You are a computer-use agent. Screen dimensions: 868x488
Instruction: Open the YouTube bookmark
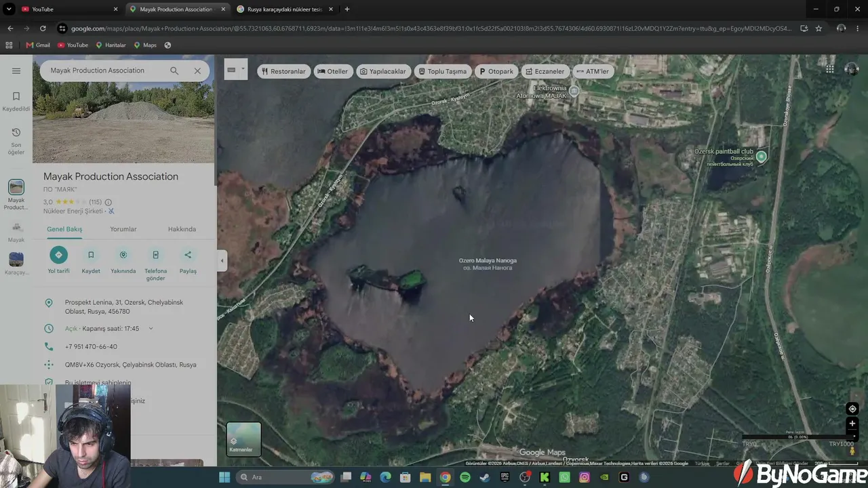pos(73,45)
